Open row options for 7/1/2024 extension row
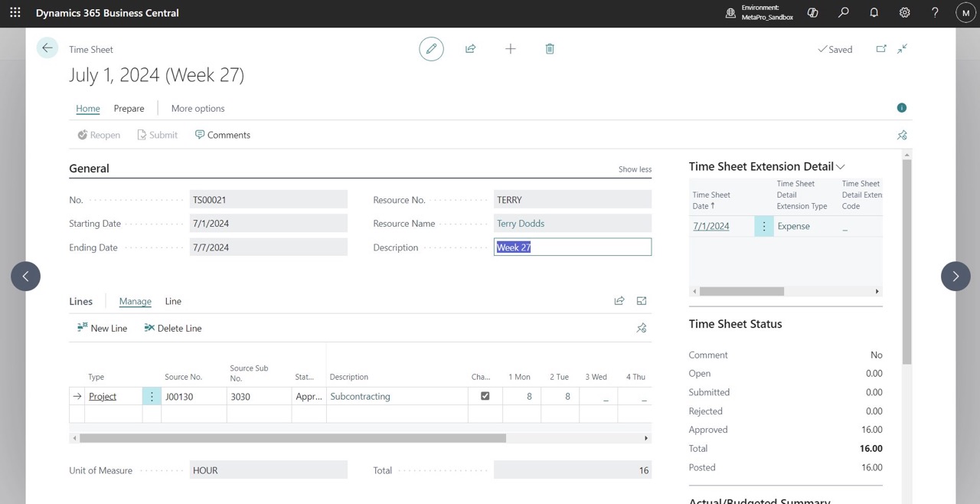Viewport: 980px width, 504px height. [x=764, y=226]
